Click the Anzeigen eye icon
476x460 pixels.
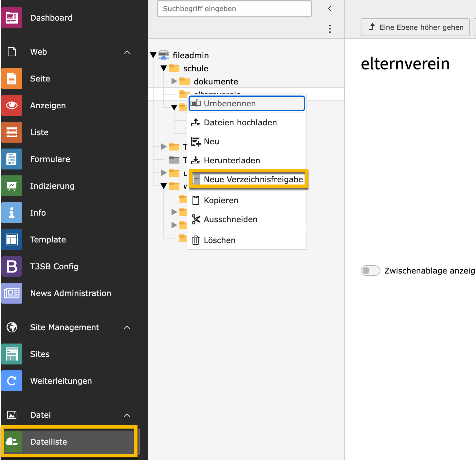pyautogui.click(x=12, y=105)
